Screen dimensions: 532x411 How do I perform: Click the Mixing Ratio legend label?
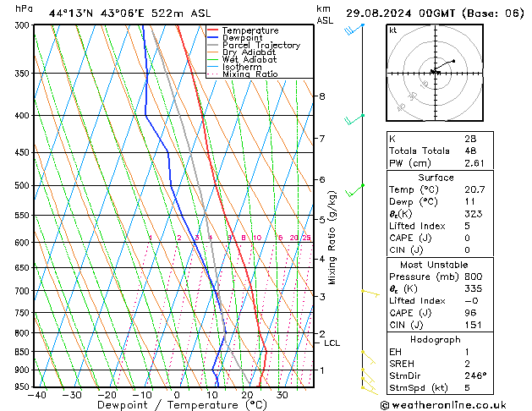pyautogui.click(x=250, y=74)
